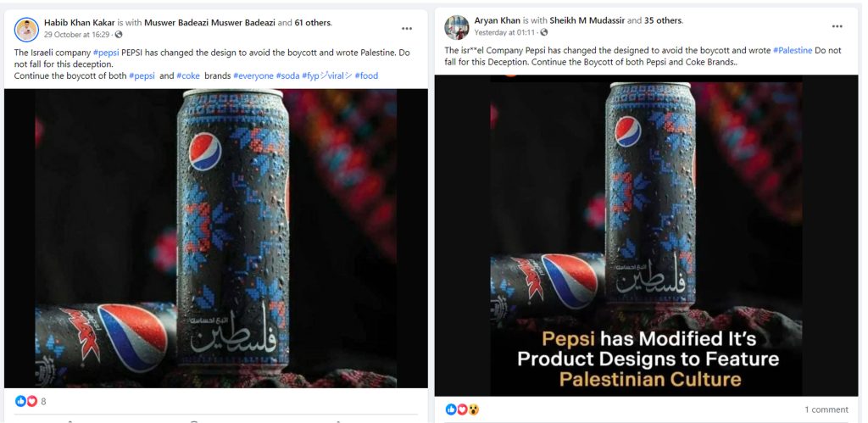Click the like reaction icon on left post
This screenshot has width=868, height=423.
pos(20,401)
